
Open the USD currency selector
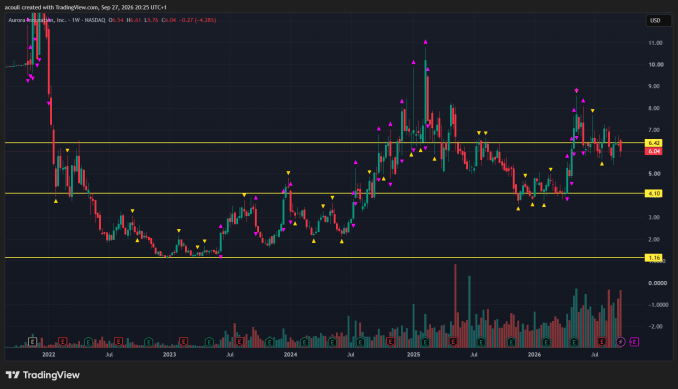tap(659, 20)
